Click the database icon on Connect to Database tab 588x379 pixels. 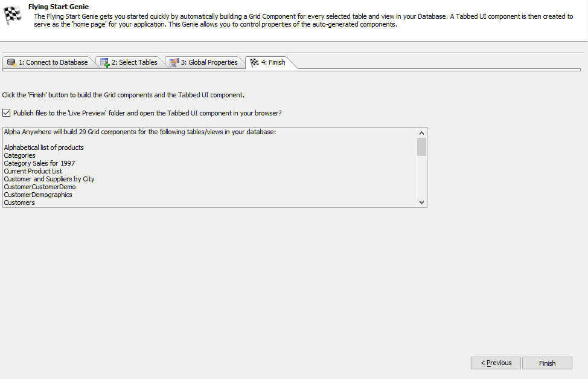tap(11, 63)
